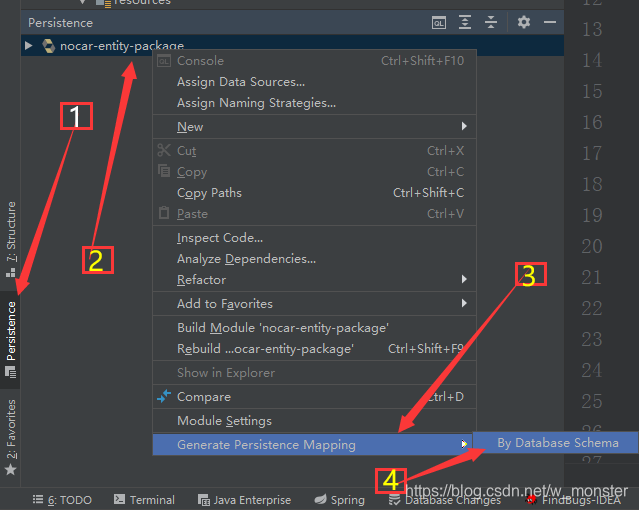Select Build Module 'nocar-entity-package'
639x510 pixels.
(314, 328)
